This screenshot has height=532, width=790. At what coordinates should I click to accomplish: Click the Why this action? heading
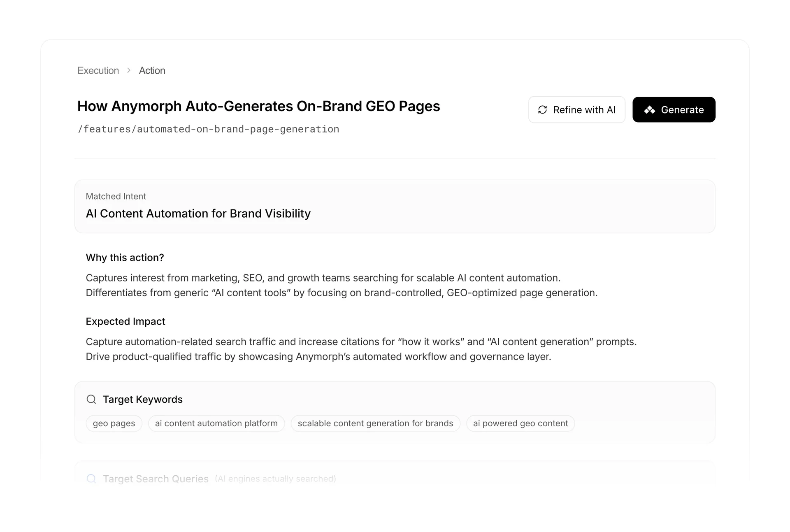pos(124,258)
